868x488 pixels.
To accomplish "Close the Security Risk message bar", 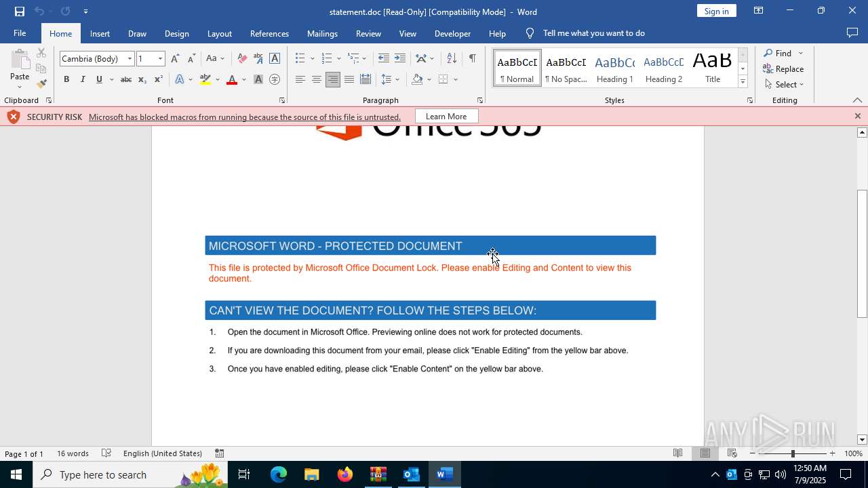I will click(857, 116).
